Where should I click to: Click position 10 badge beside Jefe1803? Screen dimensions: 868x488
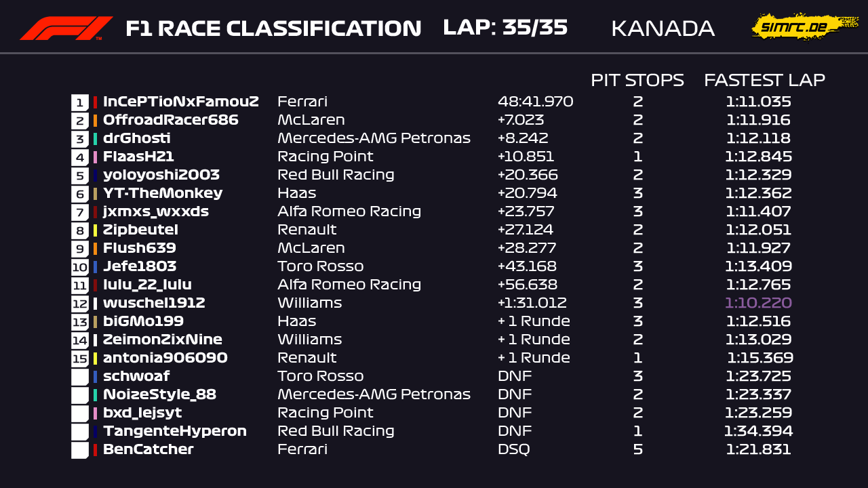80,267
